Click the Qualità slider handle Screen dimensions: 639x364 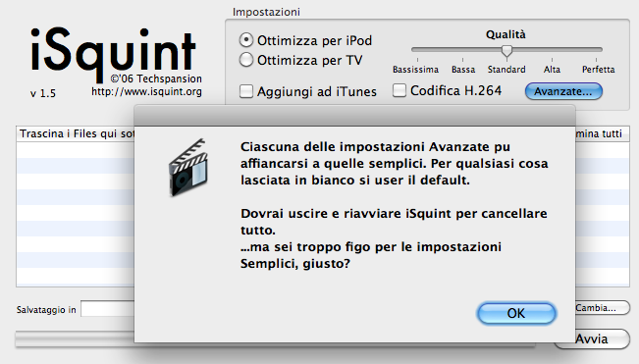tap(506, 51)
